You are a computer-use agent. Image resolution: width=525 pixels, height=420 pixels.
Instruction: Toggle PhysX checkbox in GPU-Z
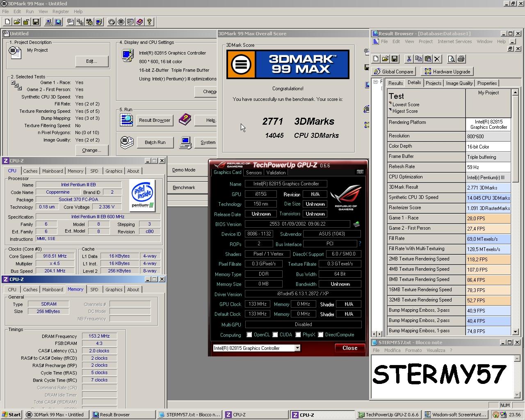[x=298, y=335]
